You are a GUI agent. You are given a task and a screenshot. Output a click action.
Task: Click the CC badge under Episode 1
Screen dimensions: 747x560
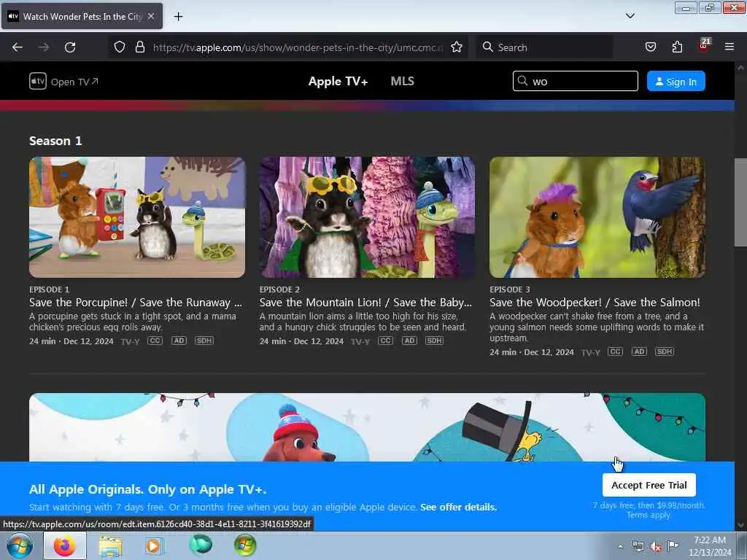click(155, 341)
